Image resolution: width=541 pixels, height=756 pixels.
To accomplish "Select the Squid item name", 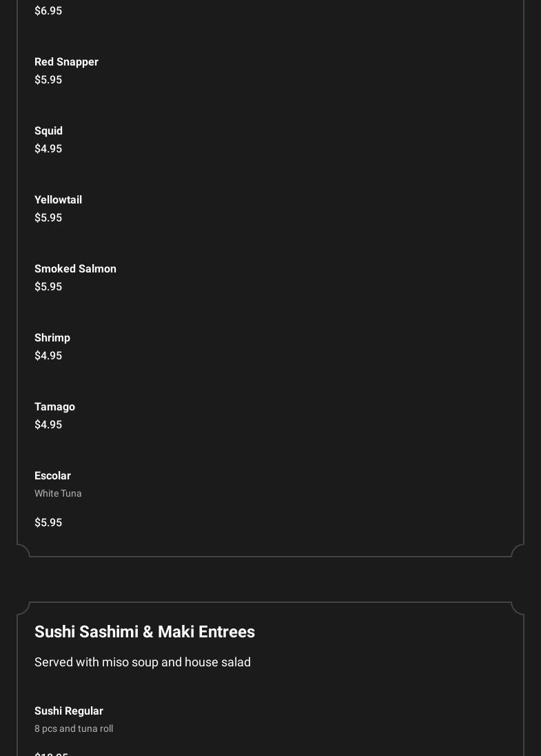I will tap(48, 131).
